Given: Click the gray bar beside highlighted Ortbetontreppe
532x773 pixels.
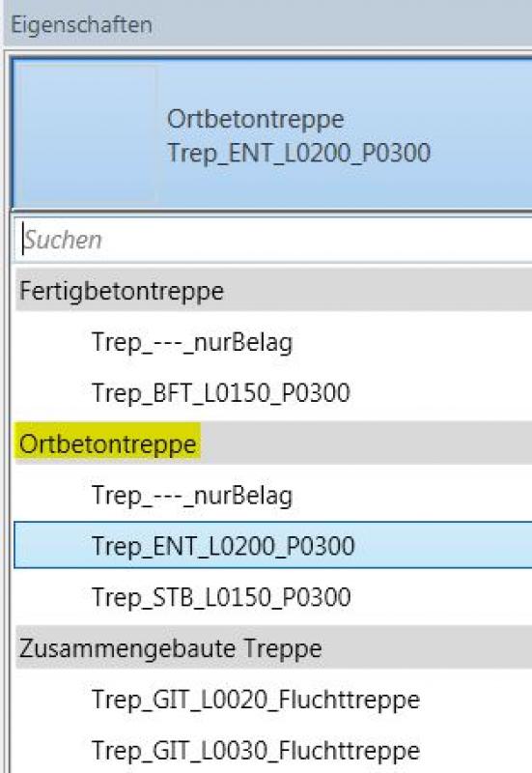Looking at the screenshot, I should [367, 444].
